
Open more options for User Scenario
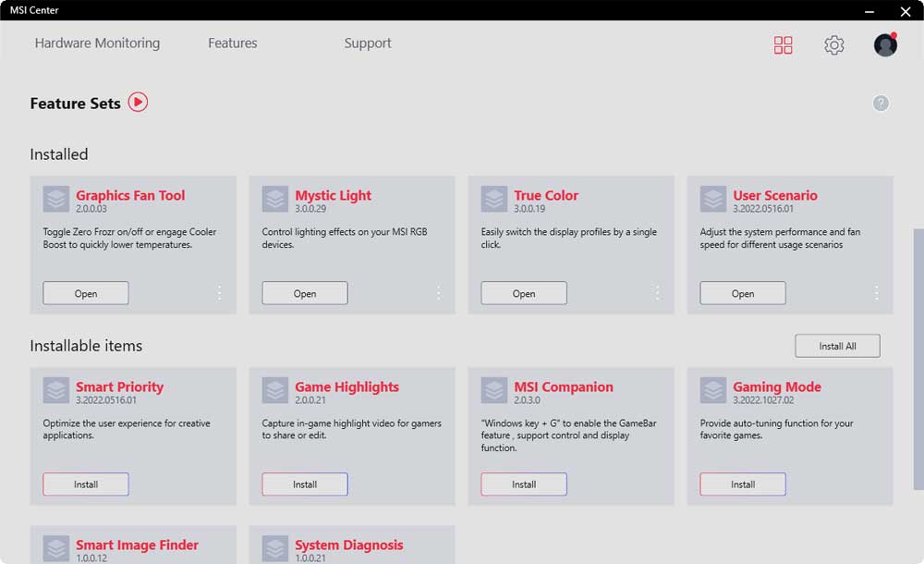tap(876, 292)
